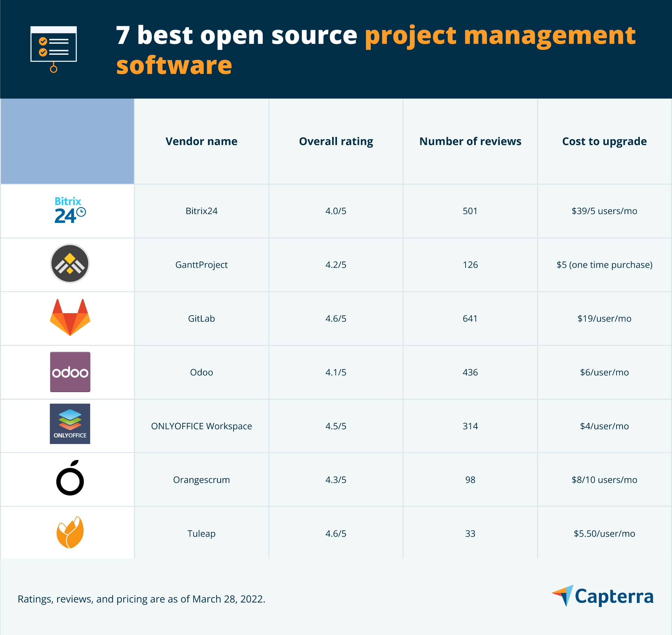This screenshot has width=672, height=635.
Task: Select the Orangescrum black logo
Action: 70,478
